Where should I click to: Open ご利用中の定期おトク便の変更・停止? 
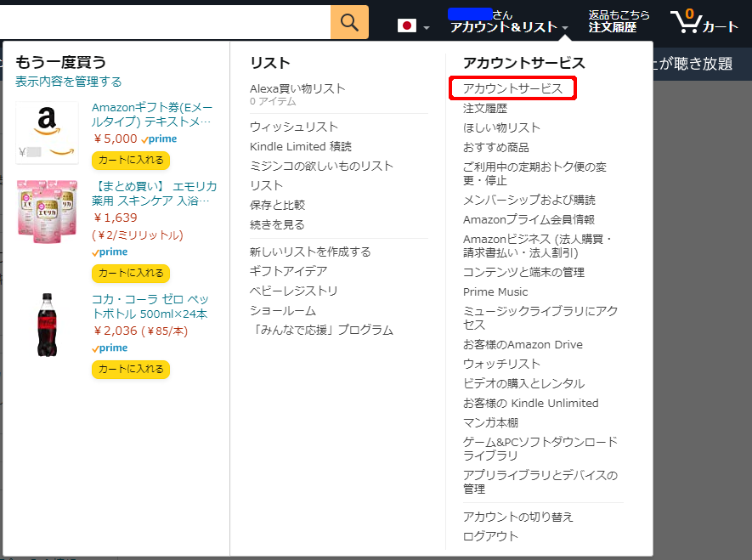tap(534, 173)
